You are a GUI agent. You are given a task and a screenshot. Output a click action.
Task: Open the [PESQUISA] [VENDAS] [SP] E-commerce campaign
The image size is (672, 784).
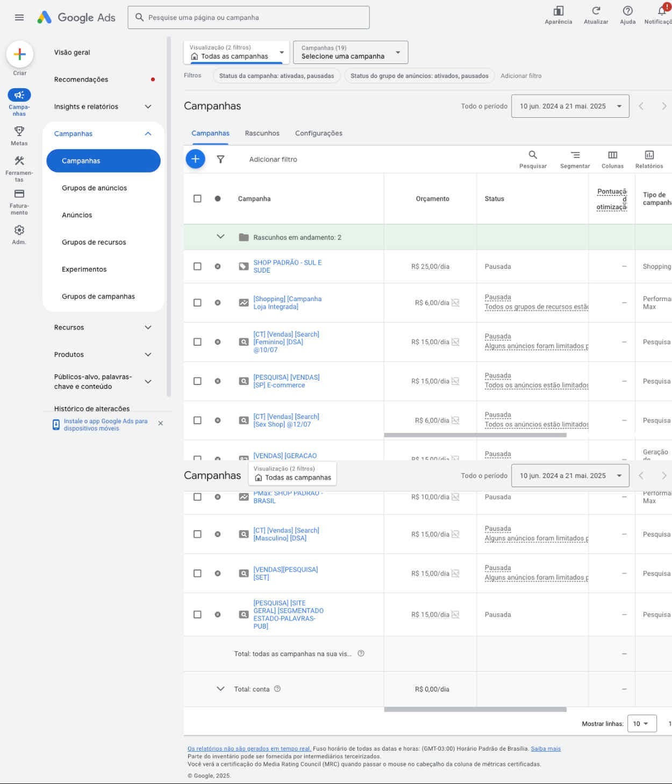click(287, 381)
